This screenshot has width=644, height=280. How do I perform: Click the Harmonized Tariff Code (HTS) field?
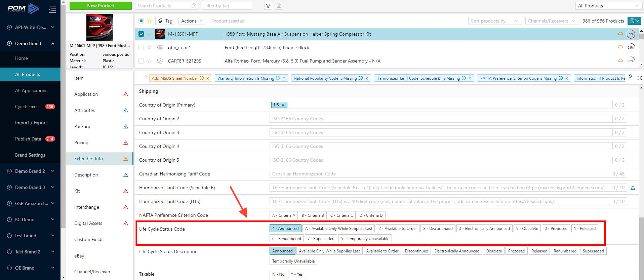440,201
